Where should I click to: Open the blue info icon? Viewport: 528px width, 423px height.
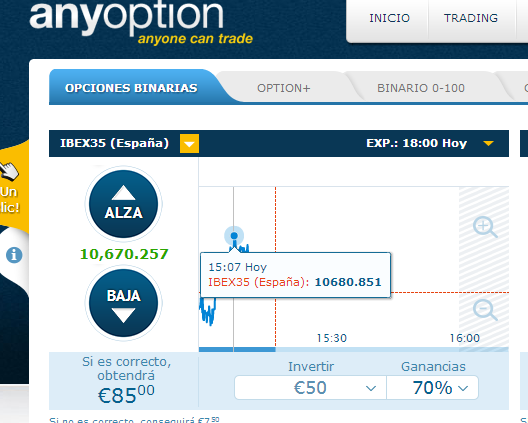tap(14, 255)
